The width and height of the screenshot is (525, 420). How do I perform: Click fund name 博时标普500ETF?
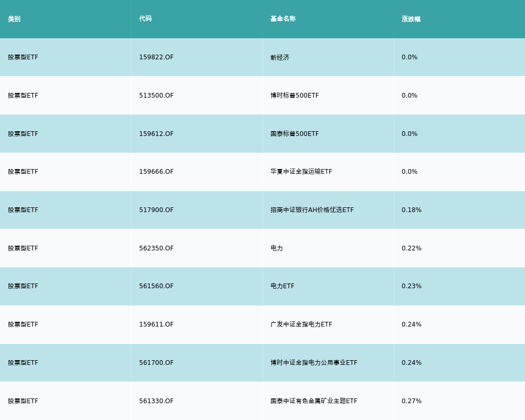[x=295, y=96]
